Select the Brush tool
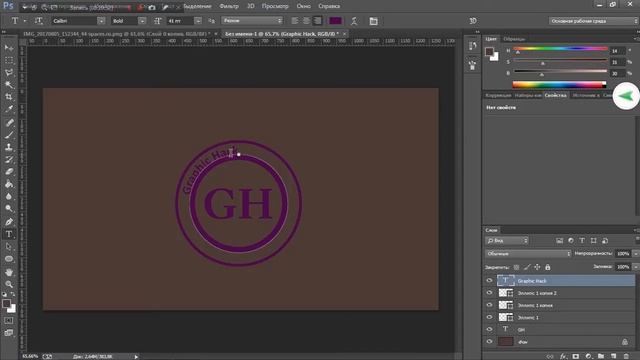Viewport: 640px width, 360px height. [x=9, y=135]
